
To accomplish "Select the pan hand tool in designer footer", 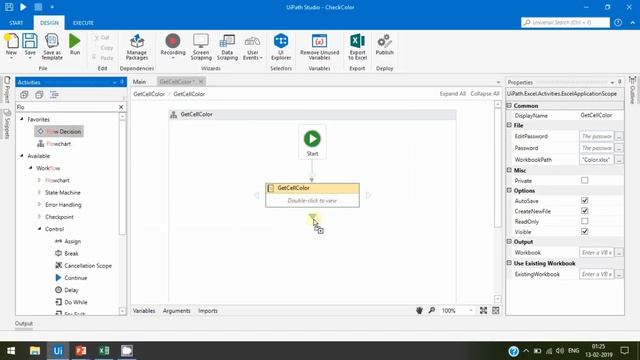I will (x=419, y=311).
